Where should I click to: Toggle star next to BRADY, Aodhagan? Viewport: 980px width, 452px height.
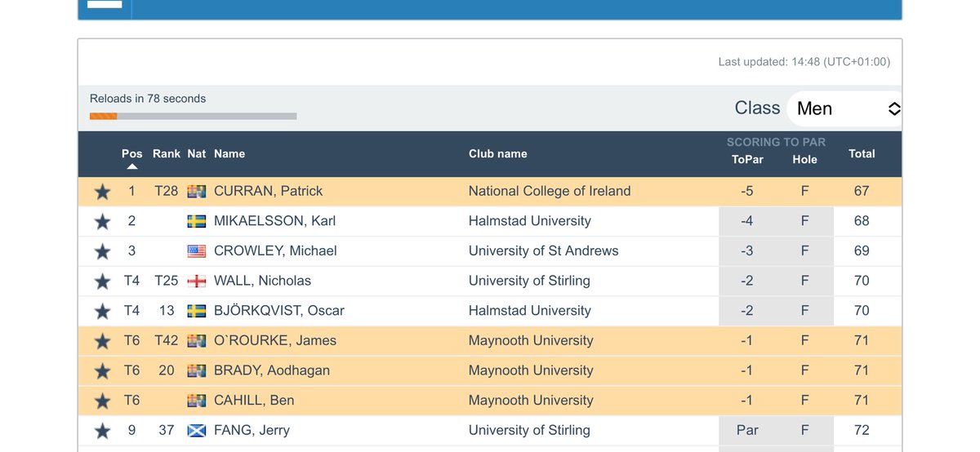pyautogui.click(x=102, y=371)
